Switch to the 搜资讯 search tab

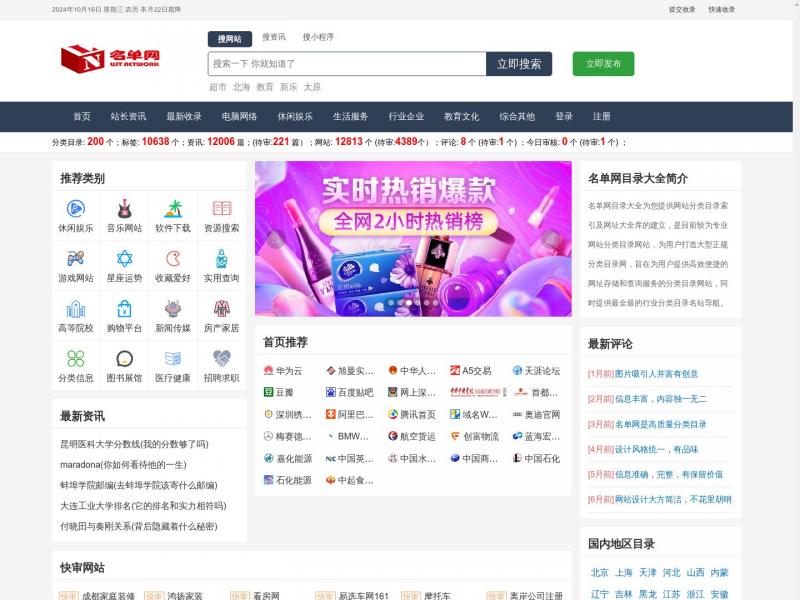point(274,38)
